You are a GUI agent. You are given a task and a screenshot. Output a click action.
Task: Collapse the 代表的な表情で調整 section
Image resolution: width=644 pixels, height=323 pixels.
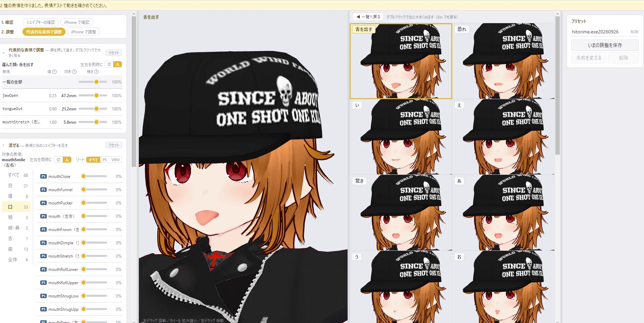point(3,53)
